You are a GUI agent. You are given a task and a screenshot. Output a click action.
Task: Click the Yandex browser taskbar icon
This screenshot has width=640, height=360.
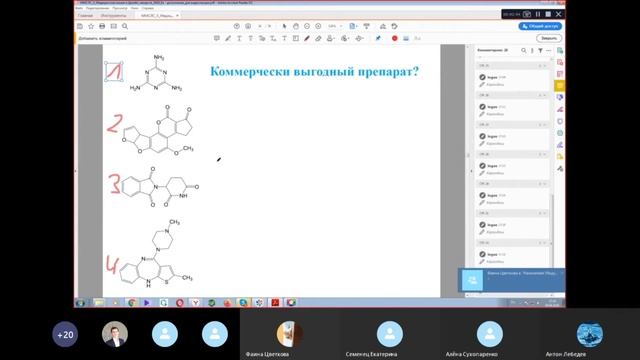tap(196, 302)
